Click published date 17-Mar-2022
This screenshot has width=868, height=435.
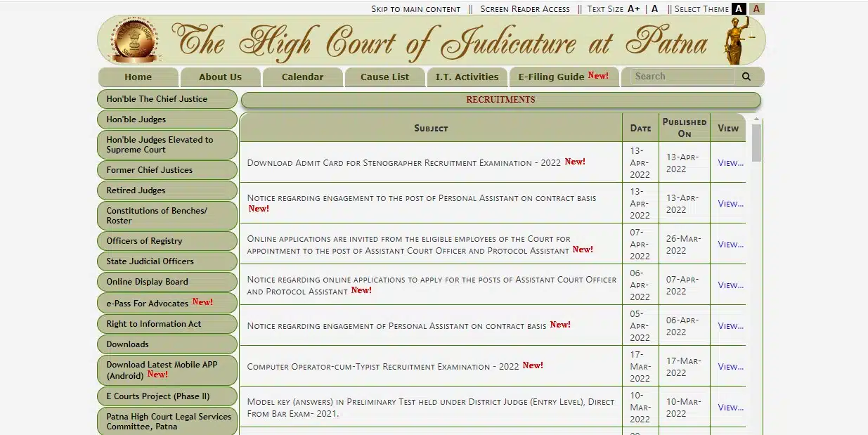pyautogui.click(x=685, y=367)
